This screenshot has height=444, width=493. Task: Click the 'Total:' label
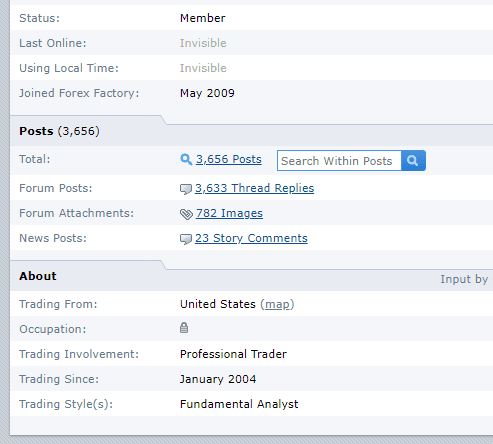[35, 159]
